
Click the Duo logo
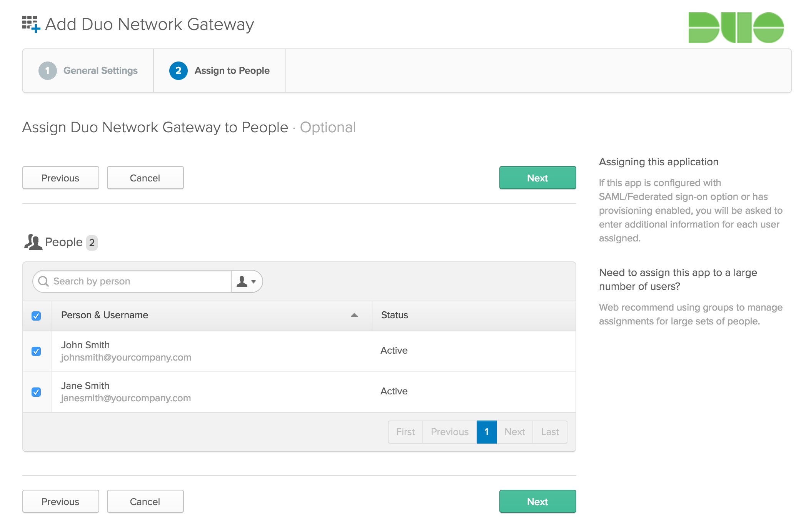pos(736,28)
